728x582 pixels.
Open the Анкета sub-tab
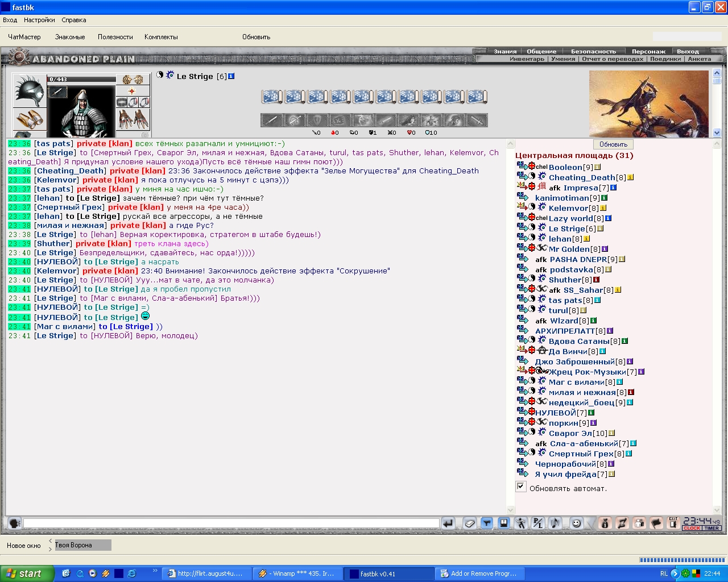coord(699,59)
